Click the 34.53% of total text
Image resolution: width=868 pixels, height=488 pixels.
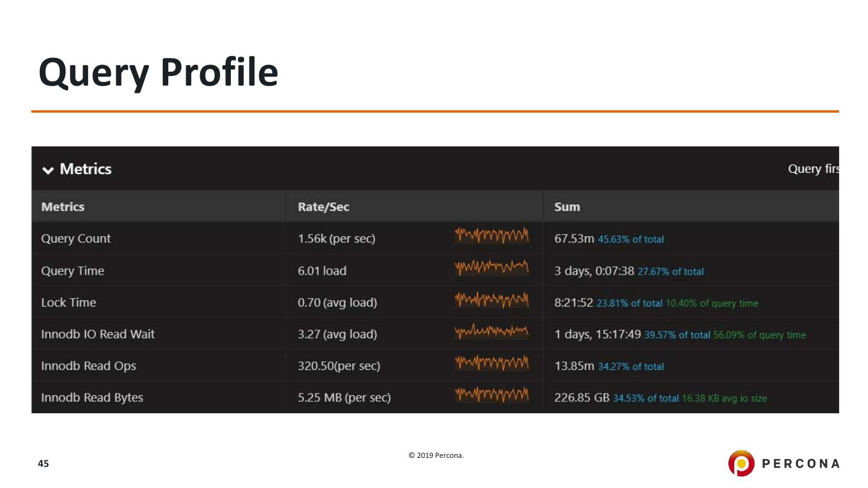pos(646,398)
